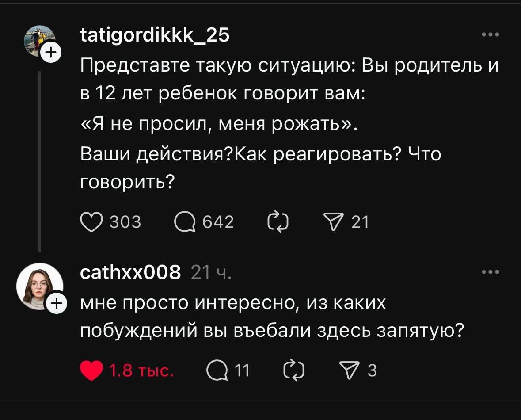The image size is (521, 420).
Task: View the 1.8 тыс. likes count
Action: point(140,370)
